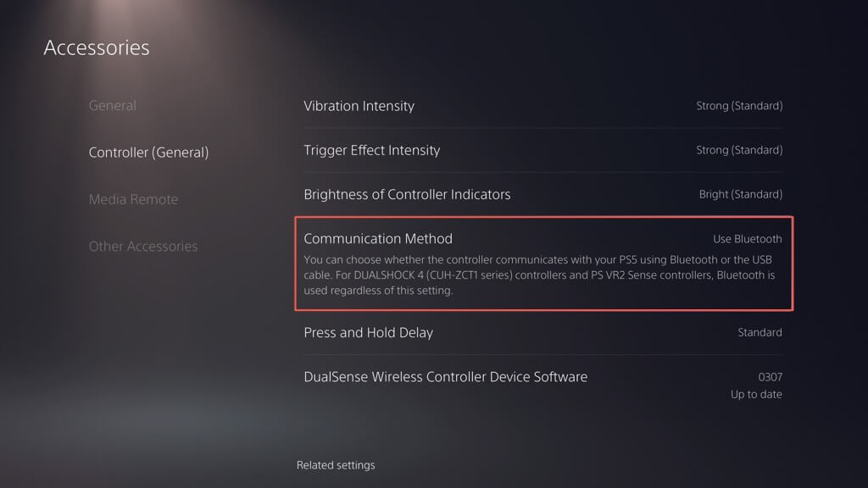Select Controller (General) in the sidebar
Viewport: 868px width, 488px height.
click(x=148, y=152)
